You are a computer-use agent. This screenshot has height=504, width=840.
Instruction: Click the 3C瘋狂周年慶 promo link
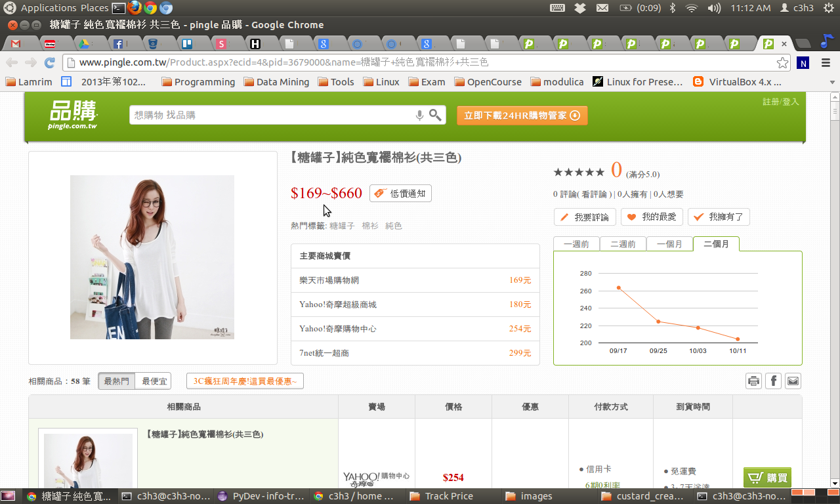point(245,381)
